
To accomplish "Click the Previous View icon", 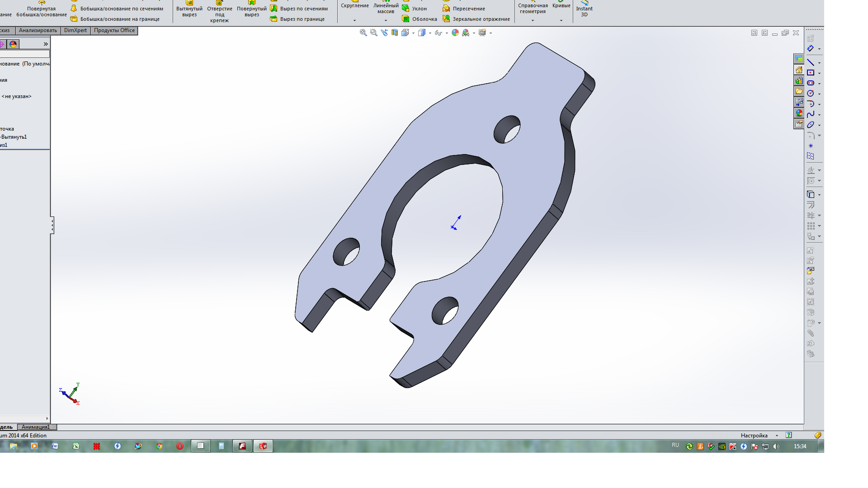I will pyautogui.click(x=384, y=33).
